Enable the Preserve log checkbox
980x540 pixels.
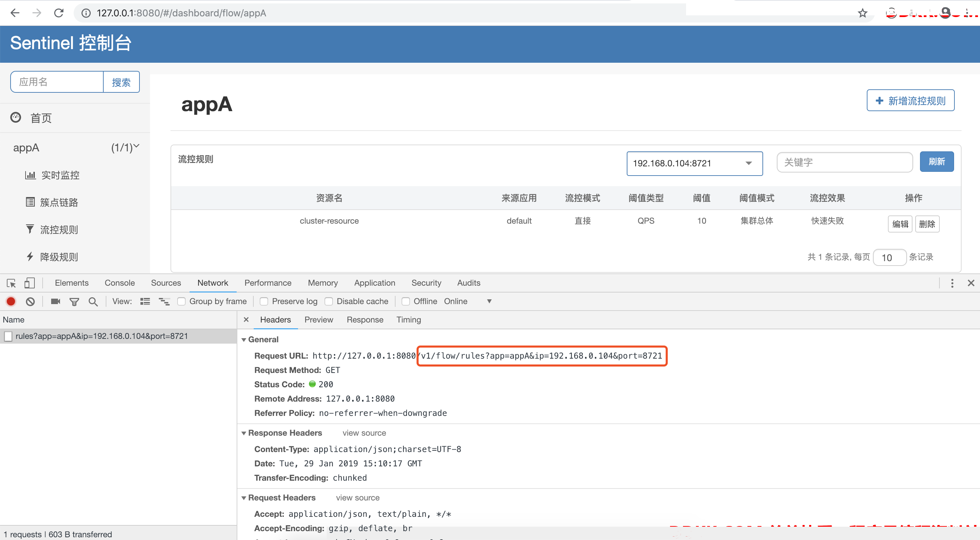coord(264,302)
